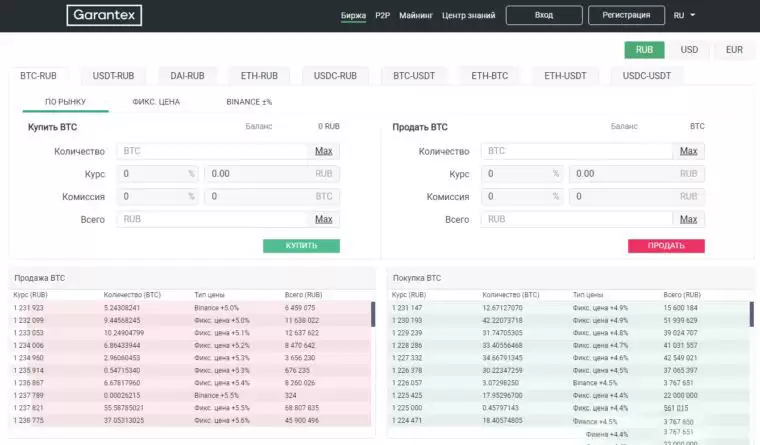Switch to the ФИКС. ЦЕНА order type
Screen dimensions: 760x445
156,102
